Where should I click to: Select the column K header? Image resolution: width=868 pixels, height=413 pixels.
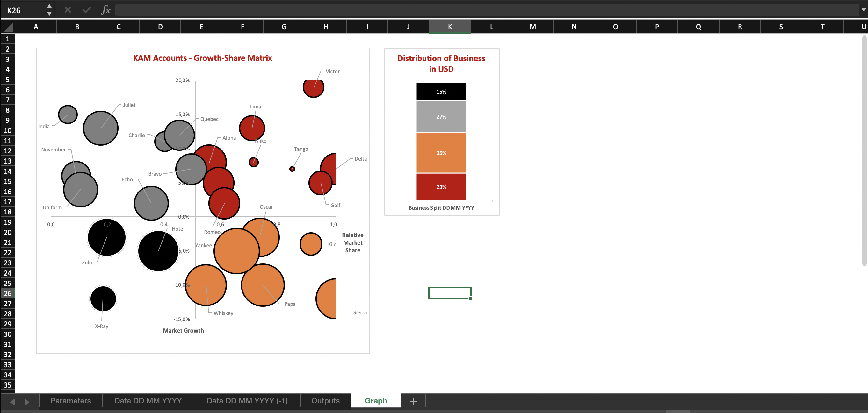click(450, 27)
